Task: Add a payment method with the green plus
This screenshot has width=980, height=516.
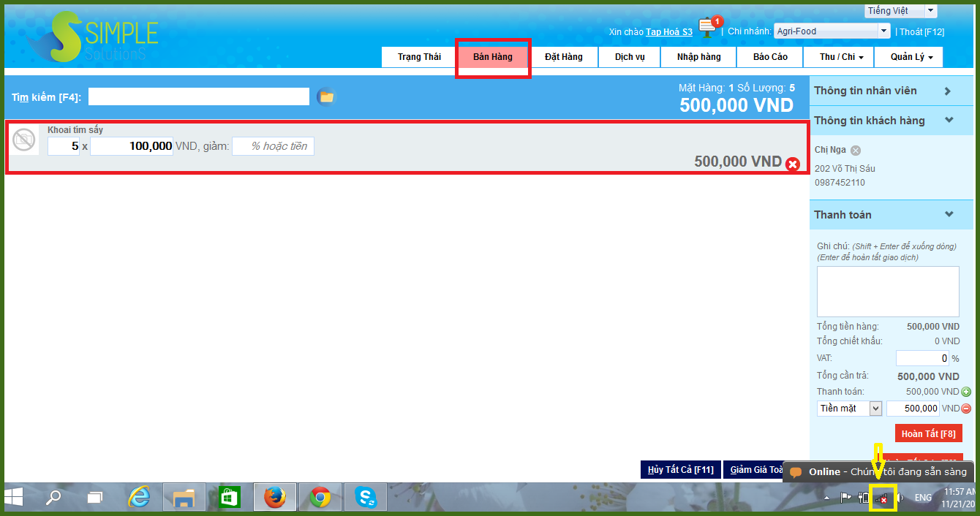Action: pos(966,392)
